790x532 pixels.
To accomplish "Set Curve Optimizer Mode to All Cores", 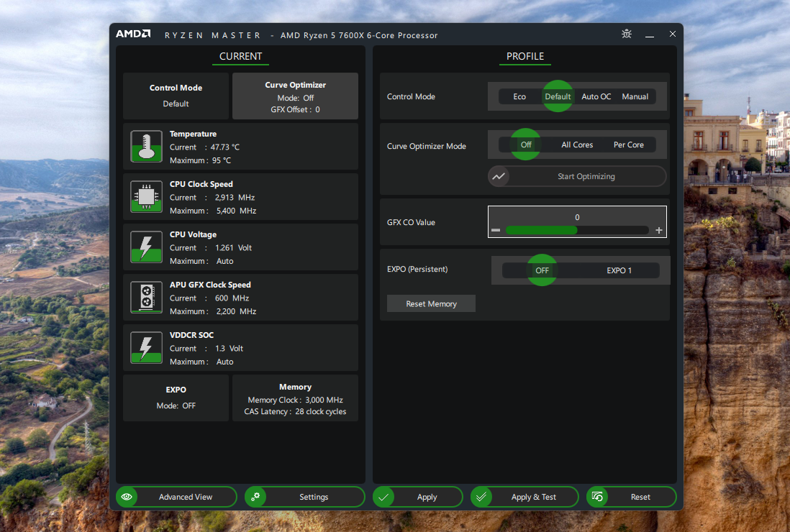I will (577, 145).
